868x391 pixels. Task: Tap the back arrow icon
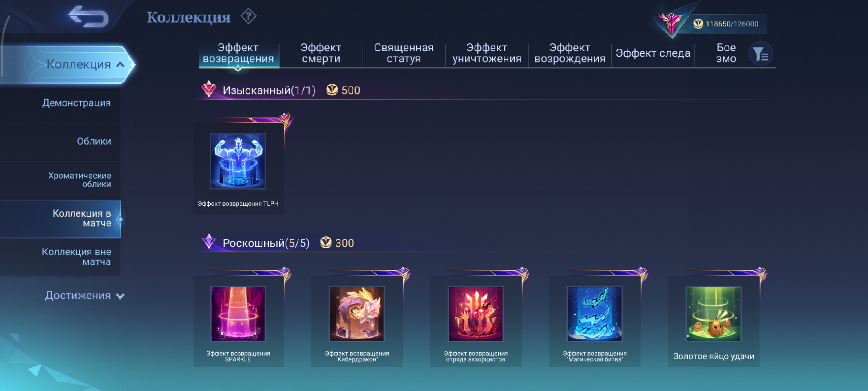88,17
